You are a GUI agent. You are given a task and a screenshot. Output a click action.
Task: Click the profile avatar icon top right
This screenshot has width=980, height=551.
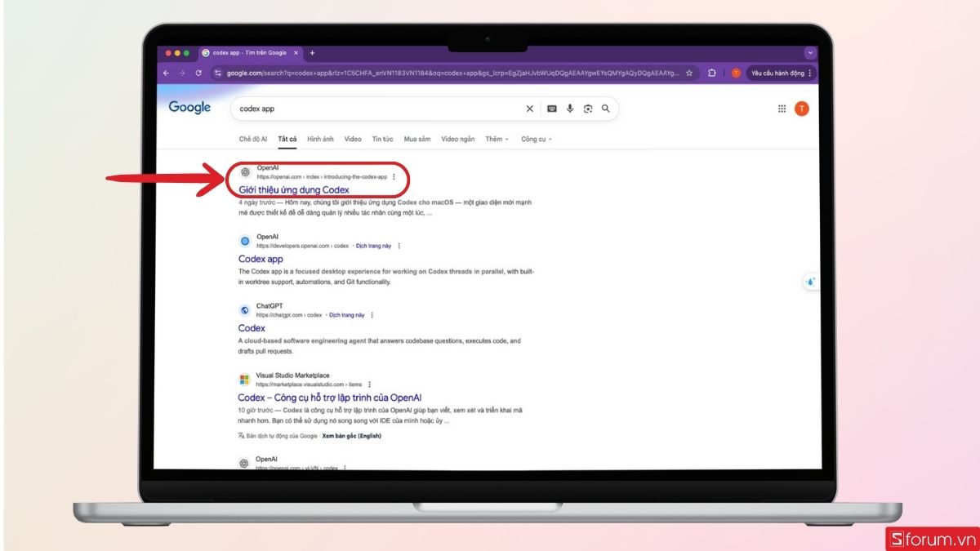(800, 108)
